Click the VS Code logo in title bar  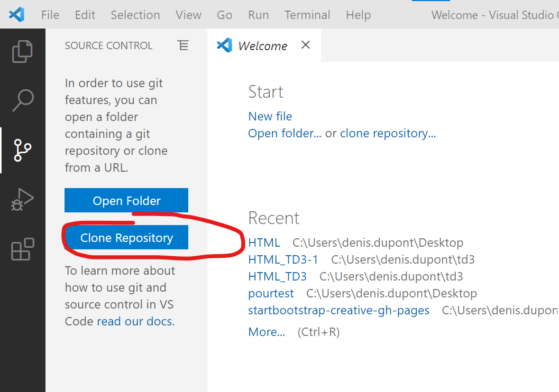click(16, 15)
